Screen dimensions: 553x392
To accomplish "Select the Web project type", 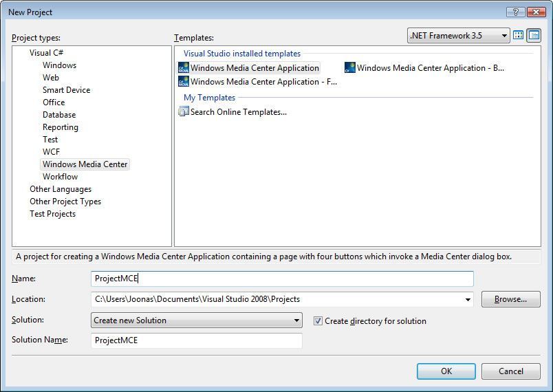I will pos(51,78).
